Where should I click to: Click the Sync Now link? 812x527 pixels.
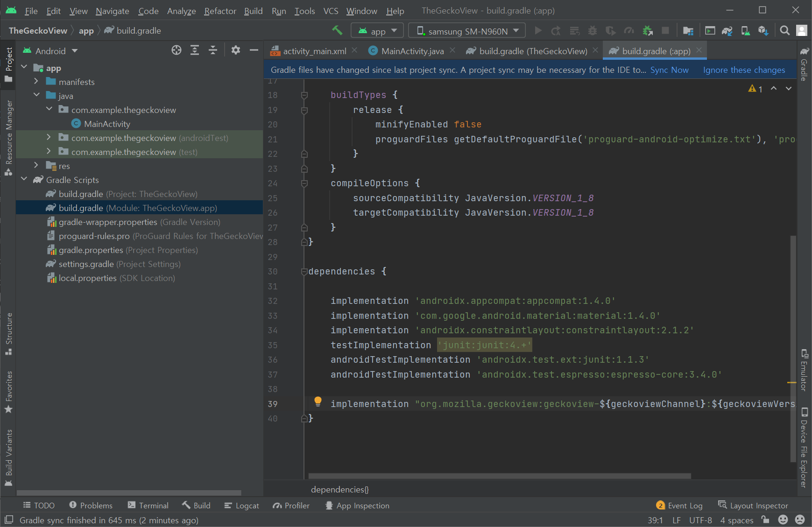pos(669,70)
